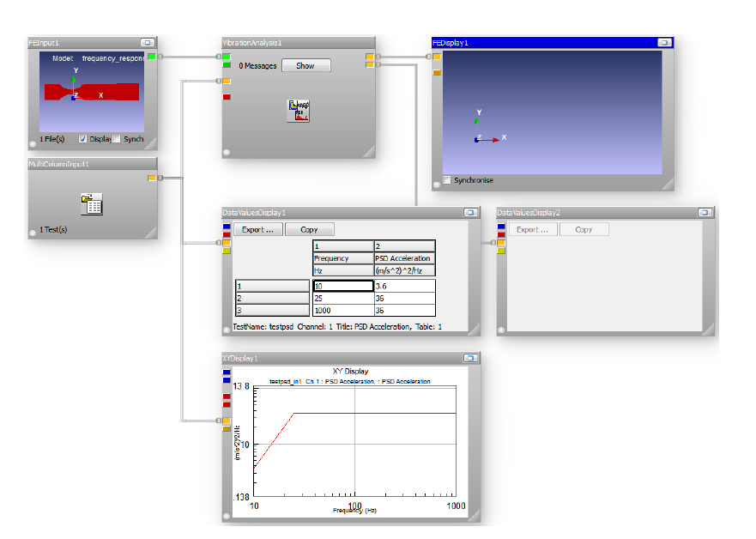Click the FE model thumbnail in FEInput1
The width and height of the screenshot is (756, 539).
(92, 92)
